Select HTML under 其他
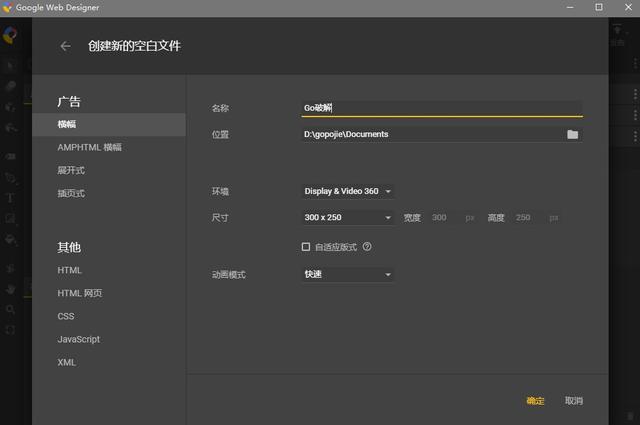Image resolution: width=640 pixels, height=425 pixels. point(69,270)
